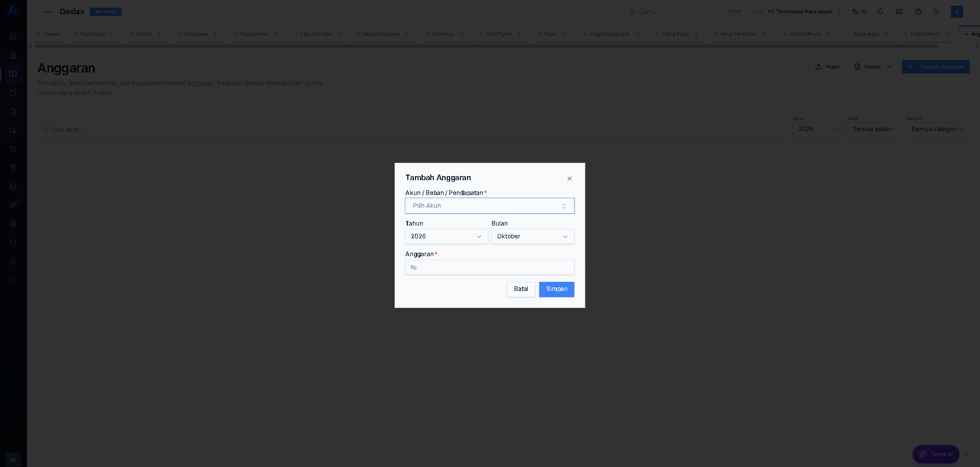Screen dimensions: 980x467
Task: Expand the Tahun 2026 dropdown in dialog
Action: click(x=446, y=236)
